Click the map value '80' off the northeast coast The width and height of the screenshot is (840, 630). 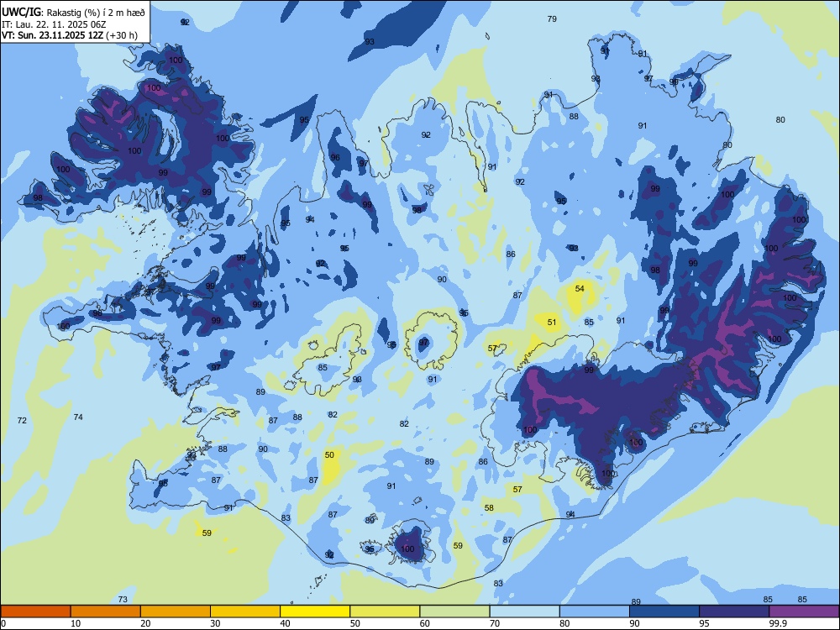(x=780, y=120)
